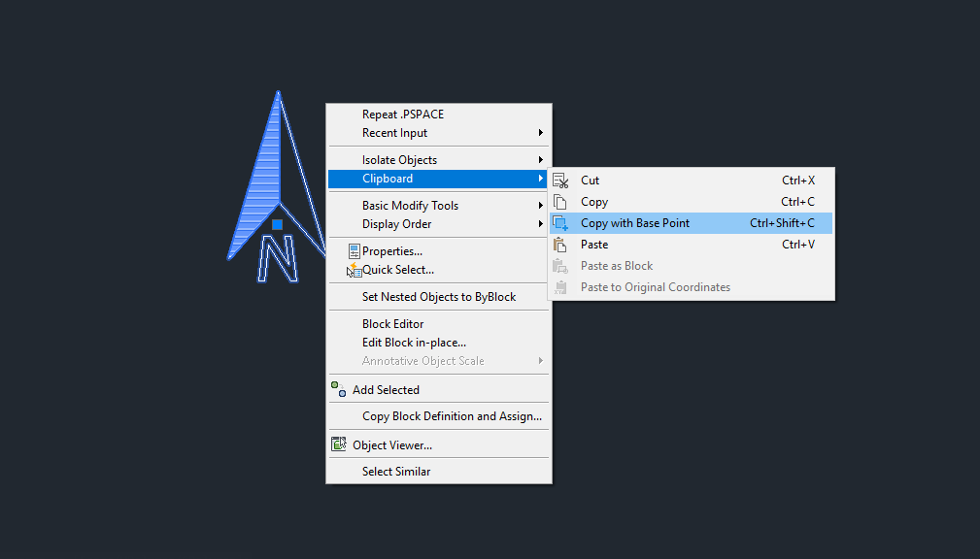Choose Set Nested Objects to ByBlock
The height and width of the screenshot is (559, 980).
pos(439,297)
